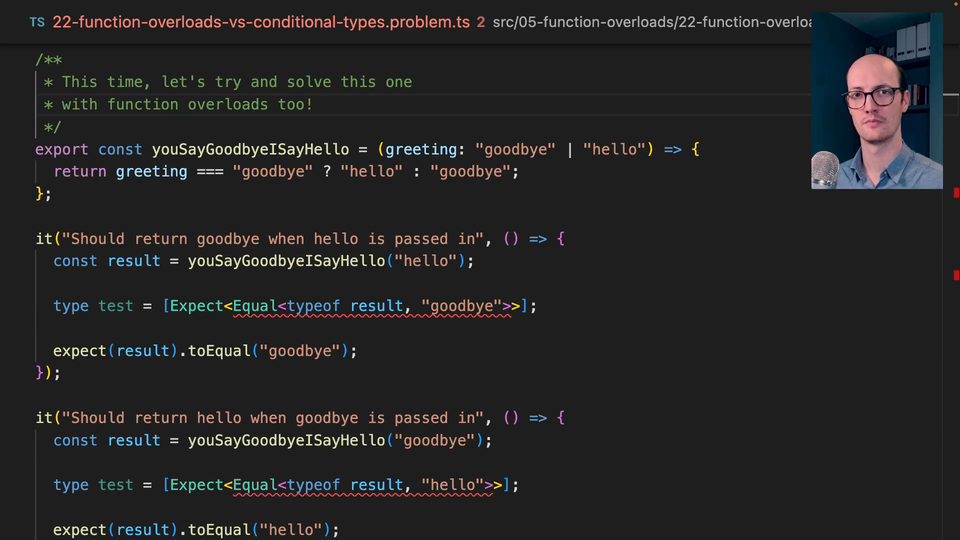The width and height of the screenshot is (960, 540).
Task: Click toEqual in the expect "goodbye" assertion
Action: [x=220, y=351]
